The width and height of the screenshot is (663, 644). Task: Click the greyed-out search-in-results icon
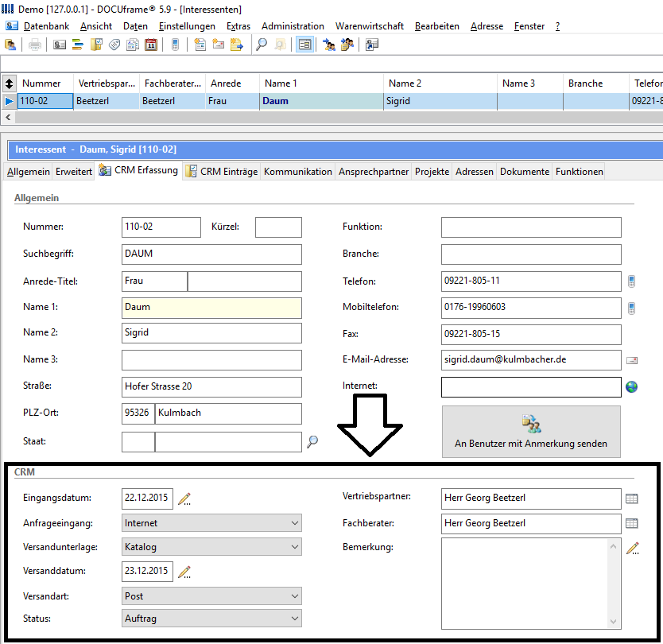[280, 45]
